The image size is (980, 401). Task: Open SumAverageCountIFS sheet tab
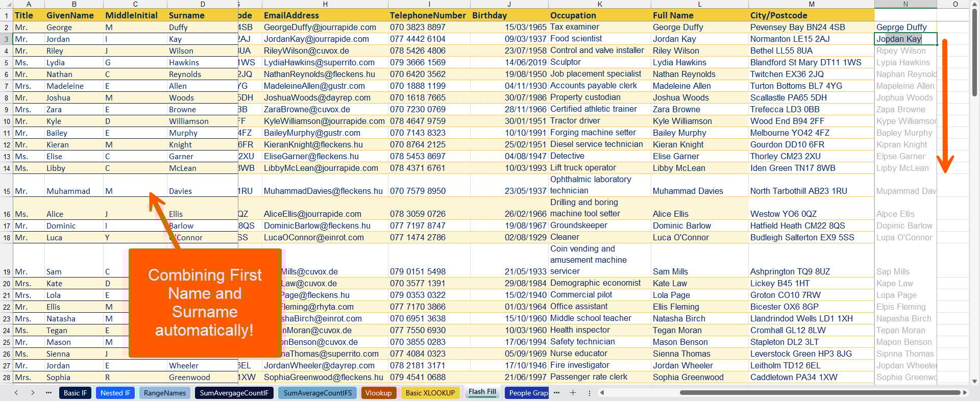(x=317, y=393)
